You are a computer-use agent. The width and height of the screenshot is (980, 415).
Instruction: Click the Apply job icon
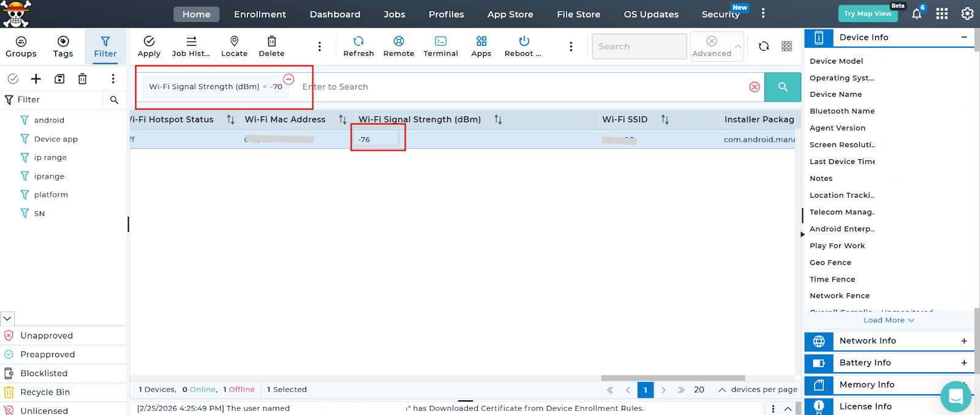[149, 41]
